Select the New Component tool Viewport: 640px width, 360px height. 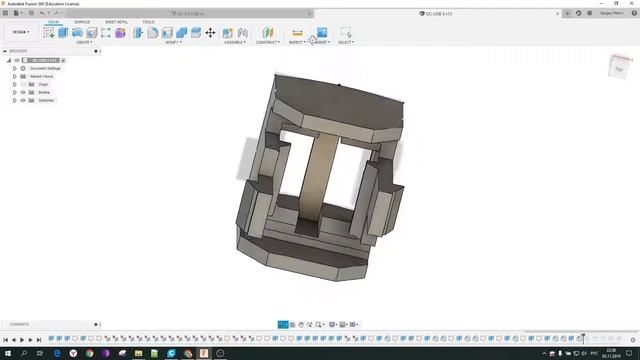(228, 33)
